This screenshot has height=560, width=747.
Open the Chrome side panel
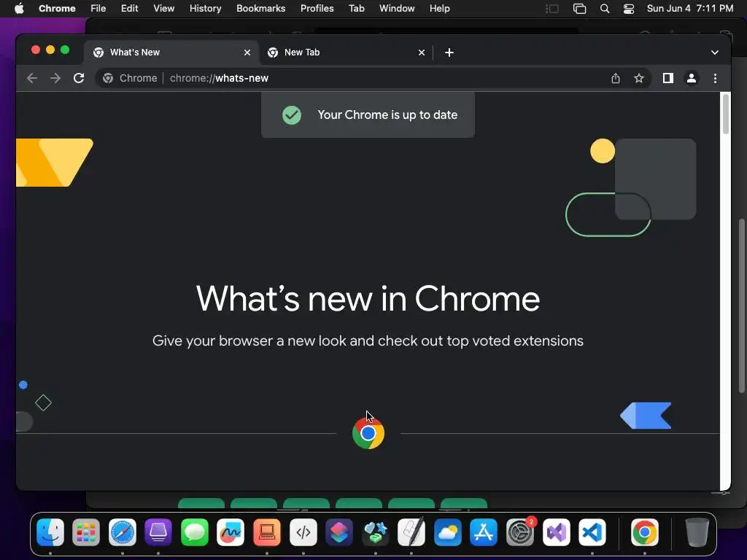pyautogui.click(x=668, y=78)
